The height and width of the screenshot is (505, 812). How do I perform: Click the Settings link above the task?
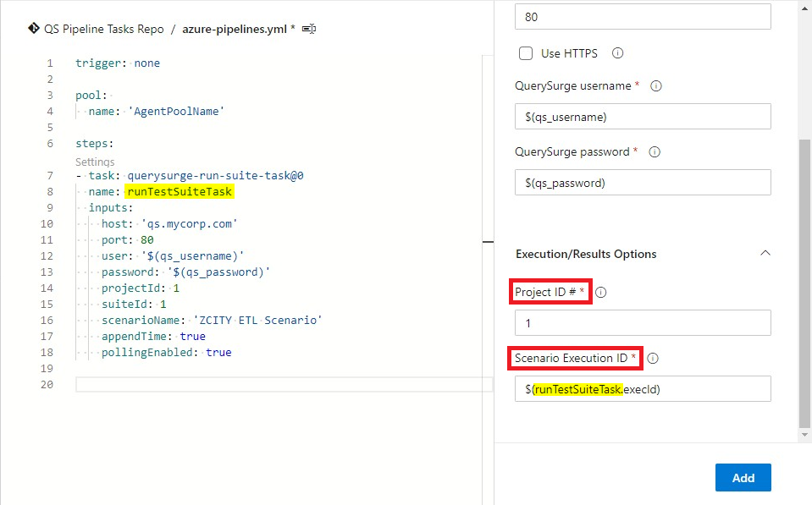click(95, 162)
